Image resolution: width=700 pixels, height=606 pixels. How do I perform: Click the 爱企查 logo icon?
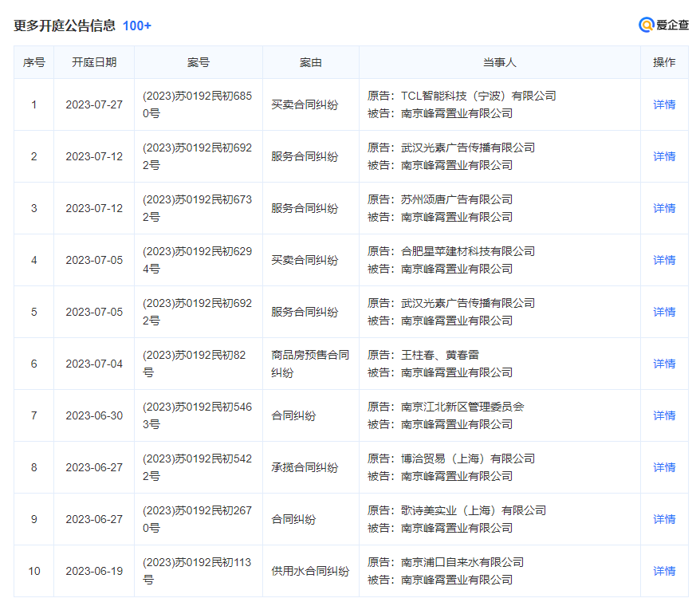pyautogui.click(x=646, y=25)
